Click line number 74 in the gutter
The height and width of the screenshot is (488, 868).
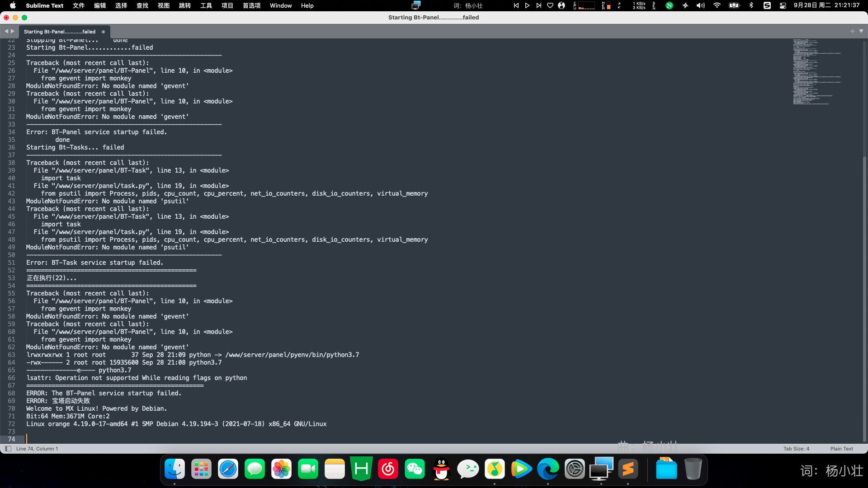coord(11,439)
